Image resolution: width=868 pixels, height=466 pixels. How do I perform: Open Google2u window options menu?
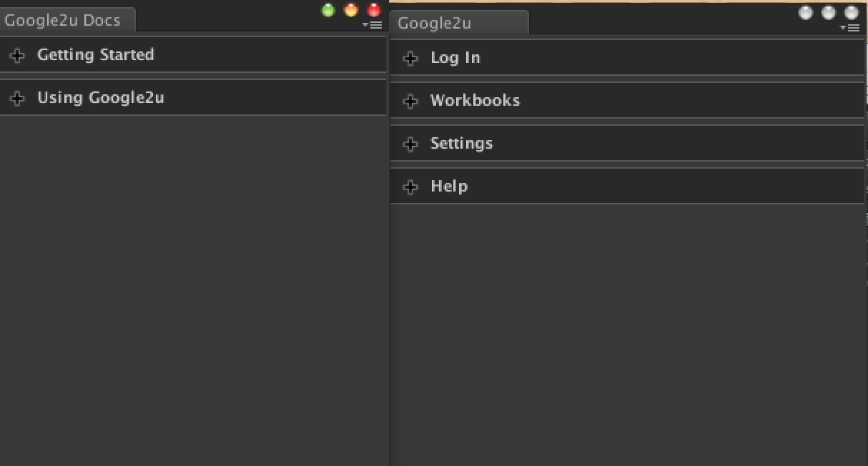[x=849, y=28]
